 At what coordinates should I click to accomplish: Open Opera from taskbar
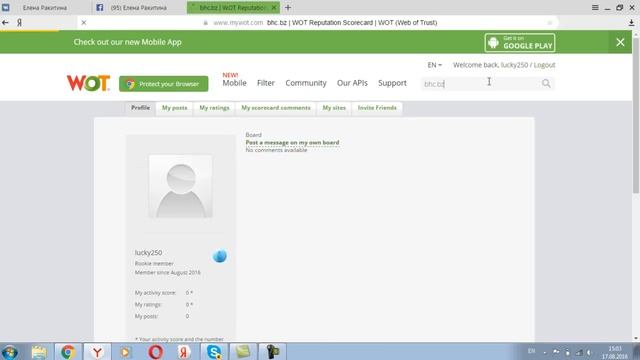tap(156, 352)
